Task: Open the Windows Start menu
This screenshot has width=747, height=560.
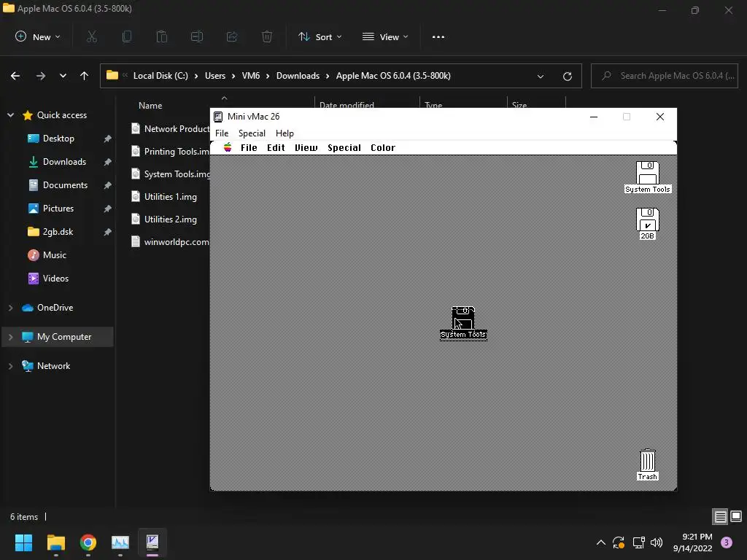Action: tap(23, 542)
